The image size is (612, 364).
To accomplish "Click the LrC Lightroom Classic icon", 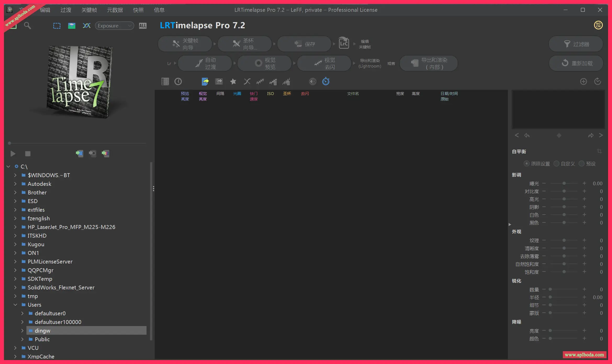I will 344,43.
